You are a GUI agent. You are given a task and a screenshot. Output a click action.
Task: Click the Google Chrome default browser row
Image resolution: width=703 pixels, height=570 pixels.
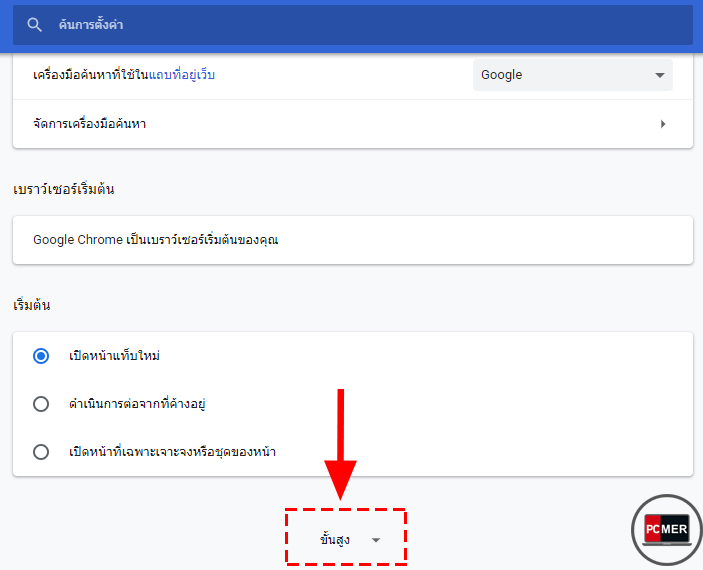click(352, 240)
